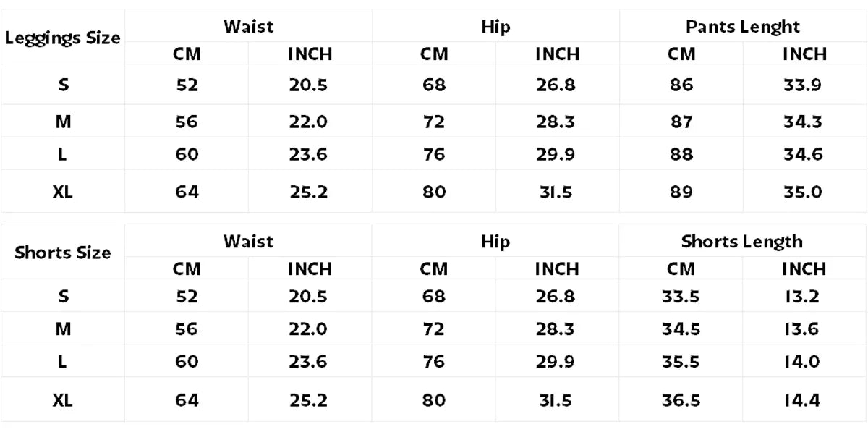This screenshot has width=868, height=432.
Task: Select the 13.2 inch shorts length cell
Action: (x=801, y=296)
